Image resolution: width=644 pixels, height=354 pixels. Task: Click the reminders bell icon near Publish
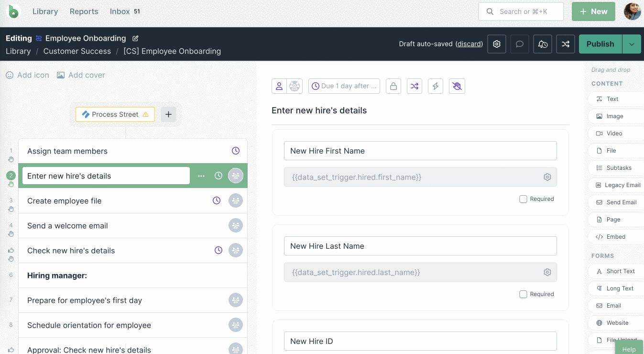[x=542, y=44]
